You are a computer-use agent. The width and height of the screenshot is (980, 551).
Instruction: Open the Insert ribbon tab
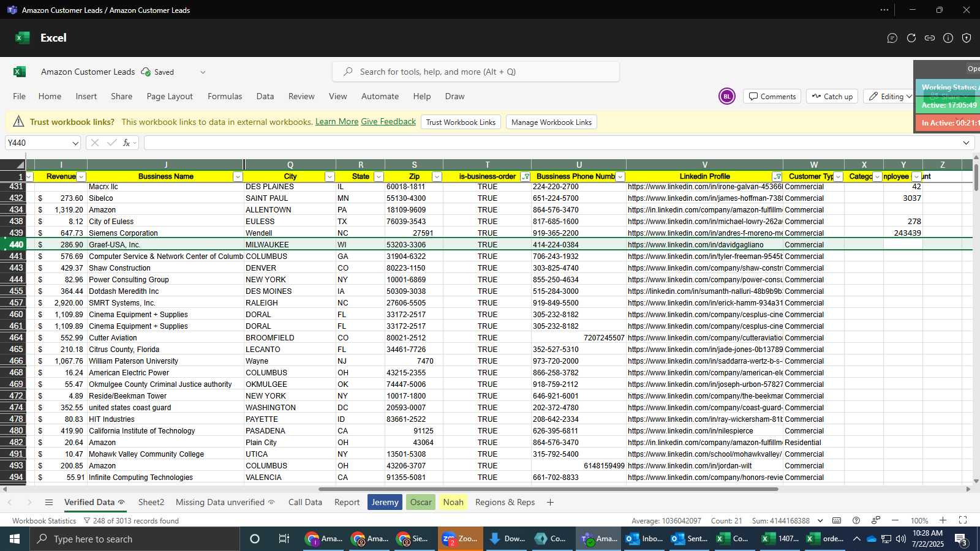point(86,96)
